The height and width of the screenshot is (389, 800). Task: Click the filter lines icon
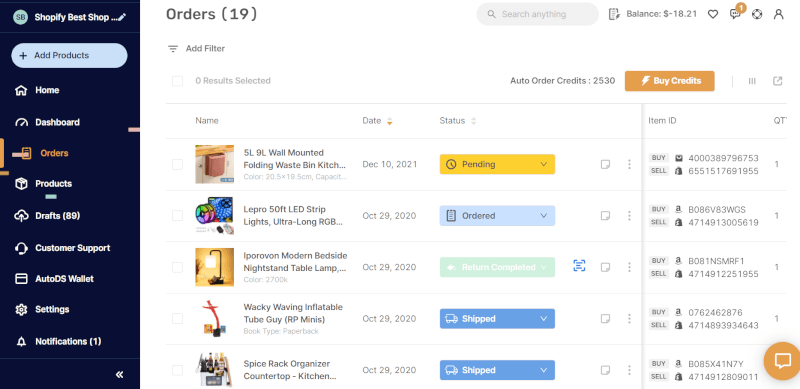click(173, 49)
